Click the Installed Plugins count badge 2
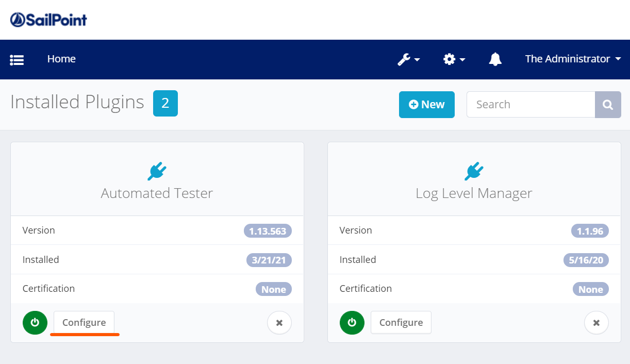The width and height of the screenshot is (630, 364). click(165, 103)
